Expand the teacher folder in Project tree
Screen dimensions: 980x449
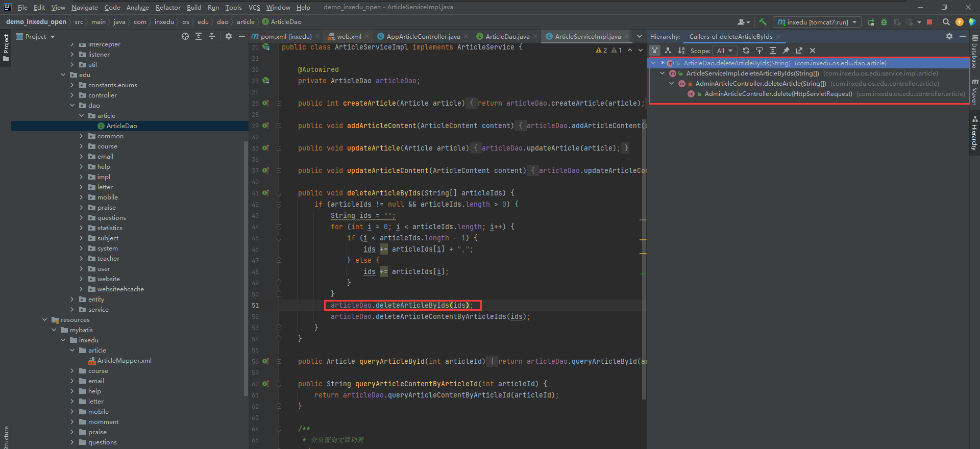(81, 259)
